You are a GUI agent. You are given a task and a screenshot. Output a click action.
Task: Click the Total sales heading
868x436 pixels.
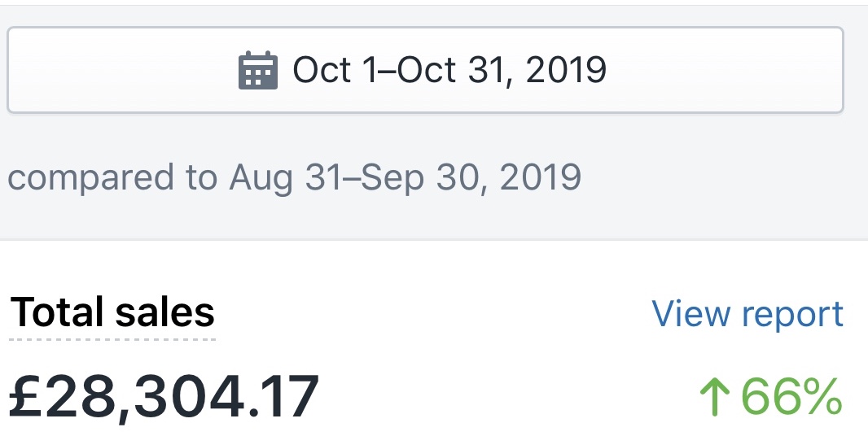point(112,312)
